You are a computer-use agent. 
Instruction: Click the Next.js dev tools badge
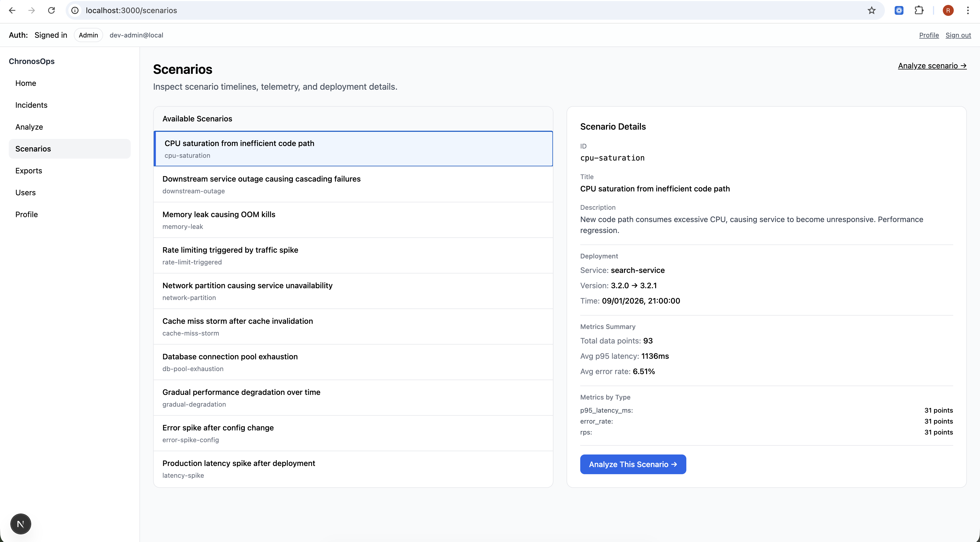[x=21, y=524]
